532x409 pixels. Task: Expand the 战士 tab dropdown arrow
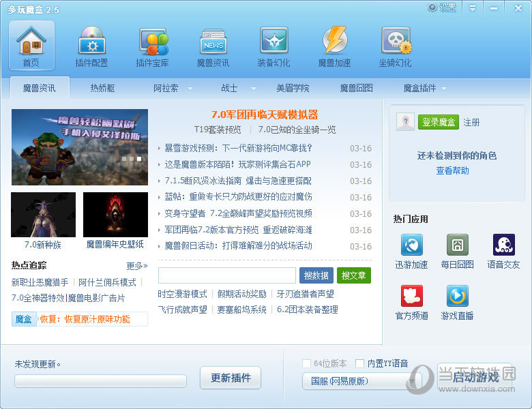point(254,89)
